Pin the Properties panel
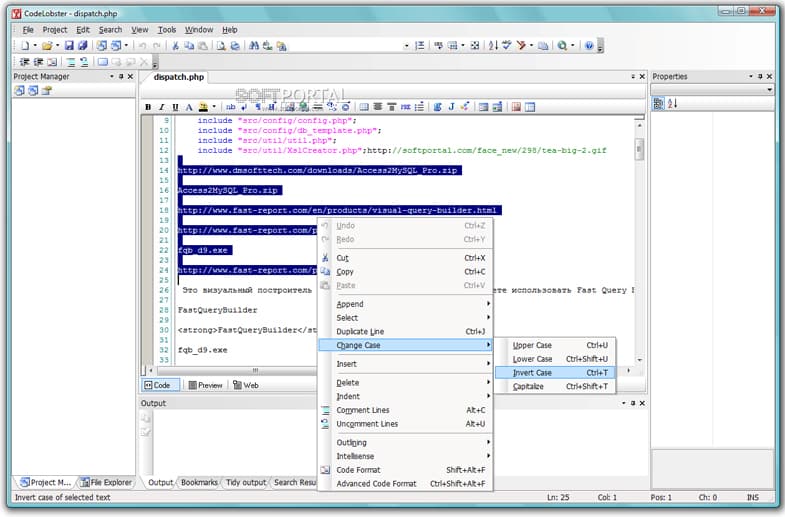The height and width of the screenshot is (517, 785). tap(760, 77)
